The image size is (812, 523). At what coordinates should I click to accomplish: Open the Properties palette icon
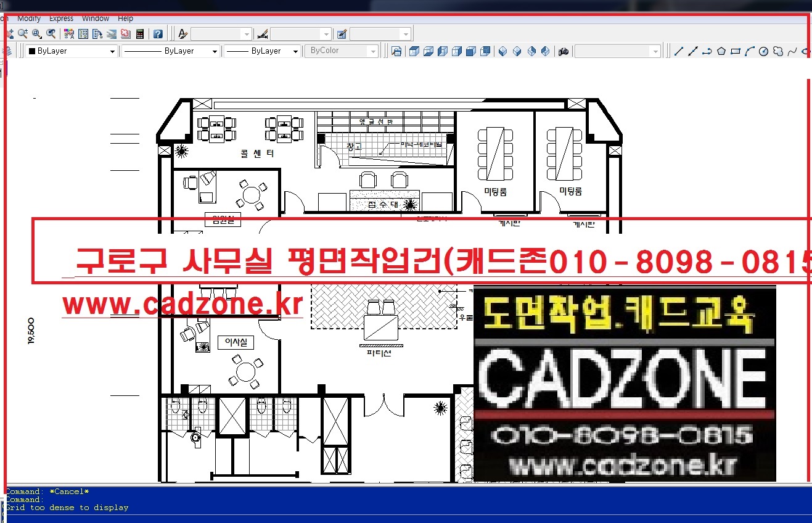pos(70,34)
